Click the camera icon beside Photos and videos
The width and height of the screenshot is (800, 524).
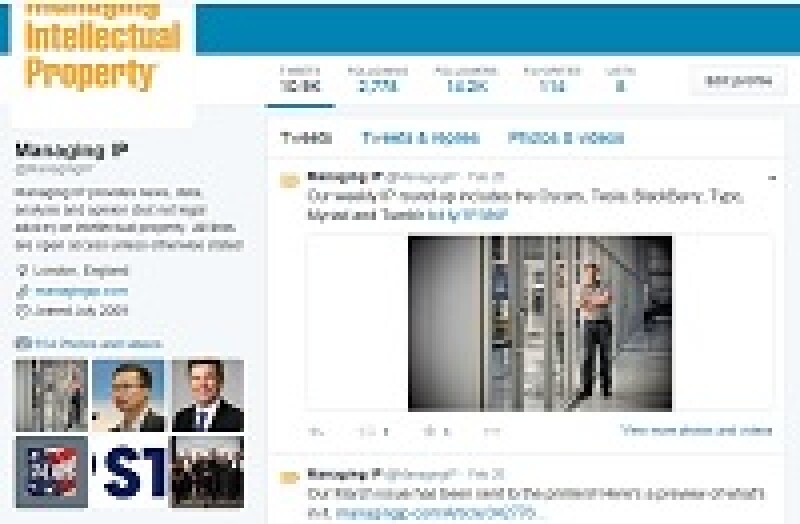(22, 343)
